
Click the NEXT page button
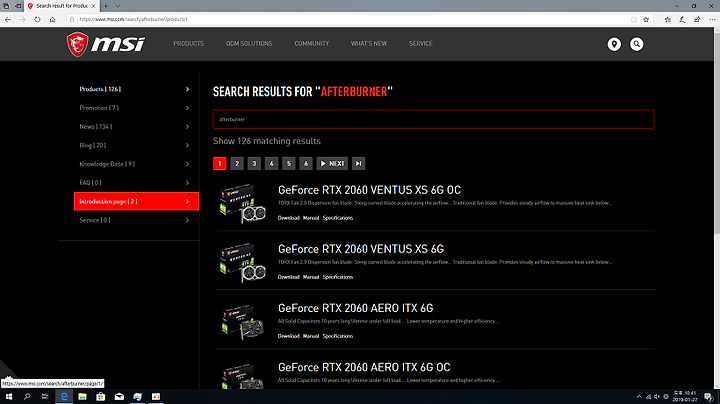(332, 163)
